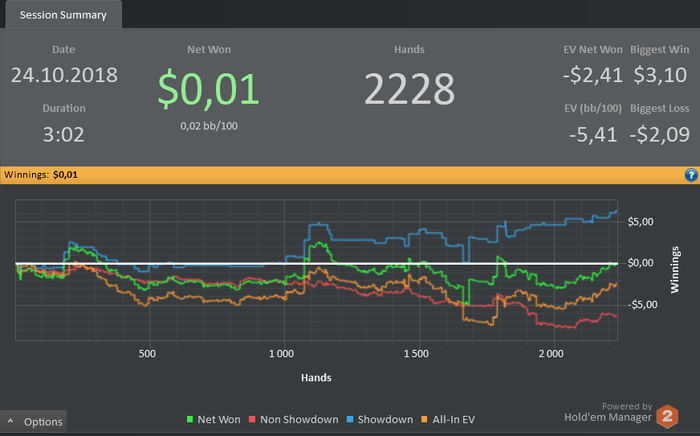Click the blue help question mark icon
Image resolution: width=700 pixels, height=436 pixels.
pyautogui.click(x=691, y=175)
